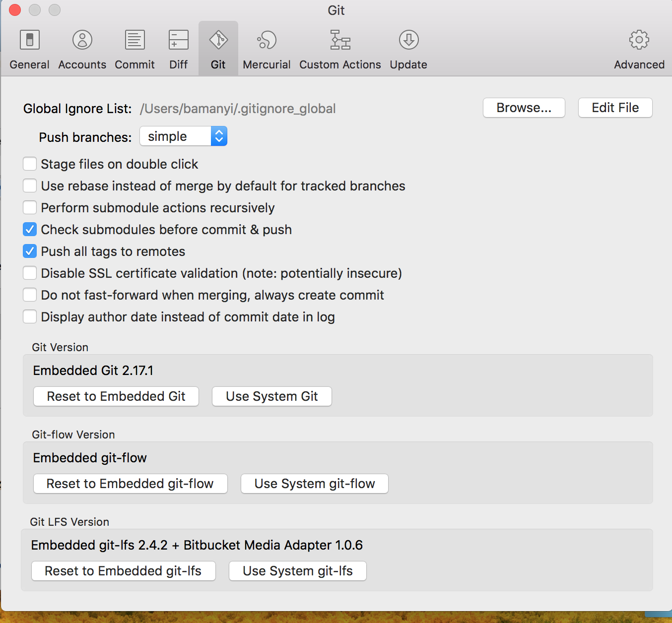
Task: Enable Disable SSL certificate validation checkbox
Action: [30, 273]
